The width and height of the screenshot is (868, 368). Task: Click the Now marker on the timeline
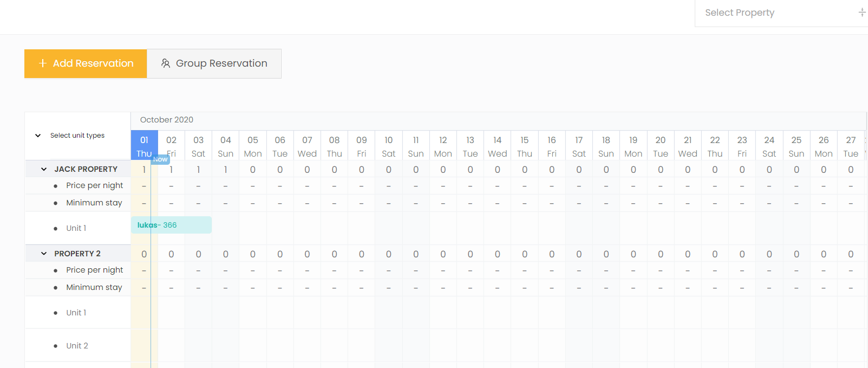click(x=160, y=159)
